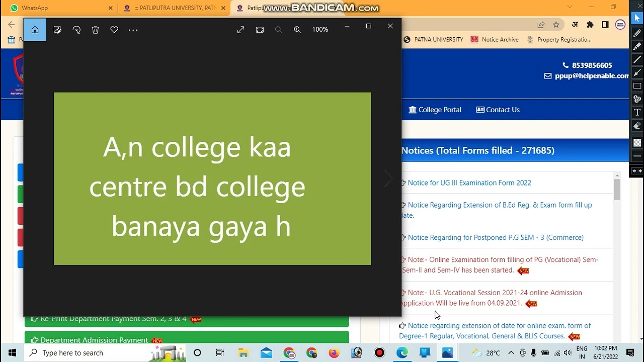Click the fit-to-window icon in Photos
This screenshot has height=362, width=644.
260,30
